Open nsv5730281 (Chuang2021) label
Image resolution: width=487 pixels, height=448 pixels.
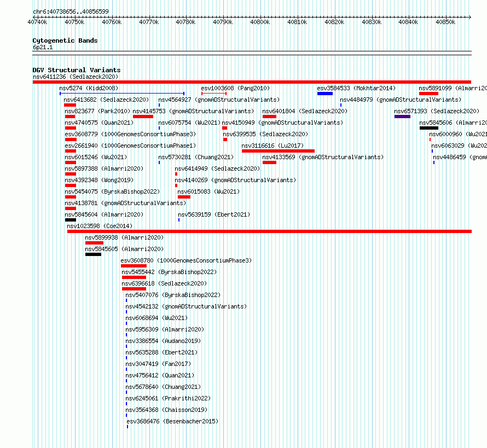point(196,157)
